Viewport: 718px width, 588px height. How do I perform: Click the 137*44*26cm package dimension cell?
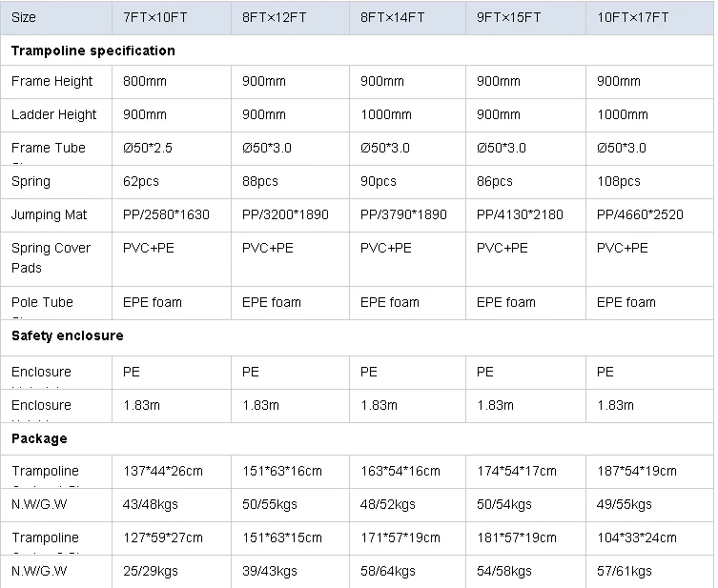[163, 471]
